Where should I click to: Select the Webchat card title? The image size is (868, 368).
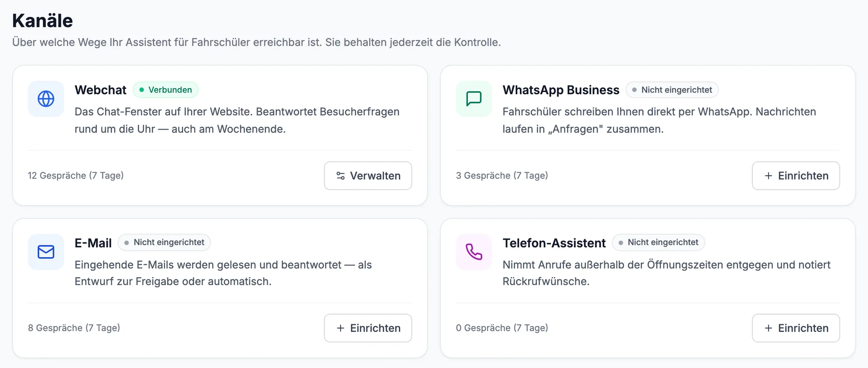[x=100, y=90]
